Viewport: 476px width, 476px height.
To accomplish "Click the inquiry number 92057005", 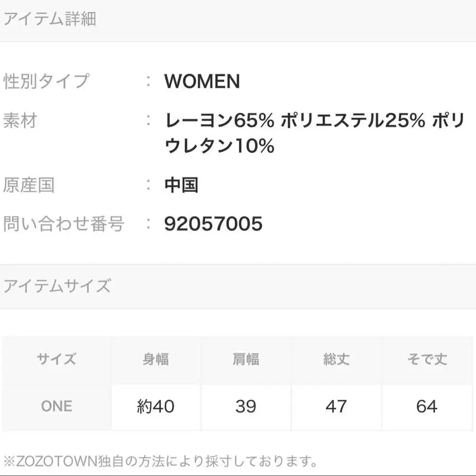I will click(213, 224).
